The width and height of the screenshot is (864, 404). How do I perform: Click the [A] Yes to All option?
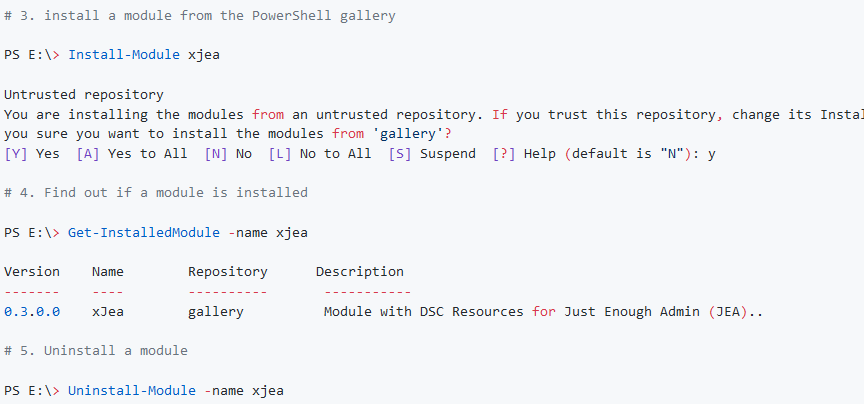(x=132, y=154)
